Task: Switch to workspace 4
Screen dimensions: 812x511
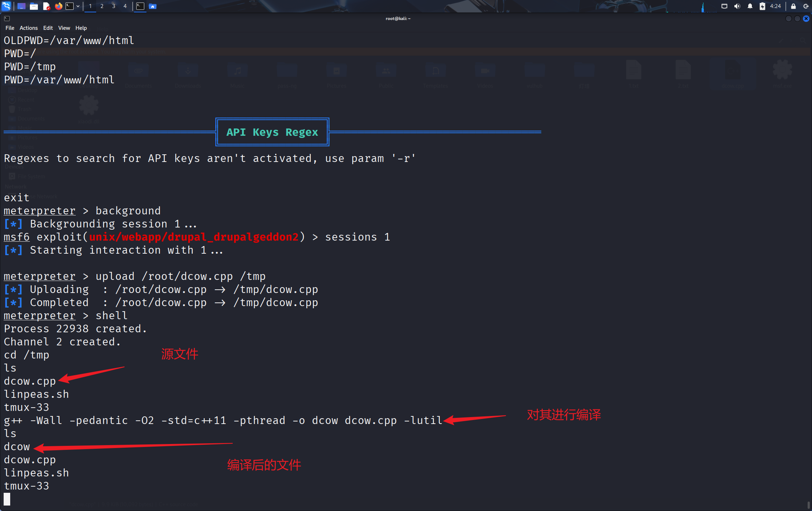Action: click(125, 6)
